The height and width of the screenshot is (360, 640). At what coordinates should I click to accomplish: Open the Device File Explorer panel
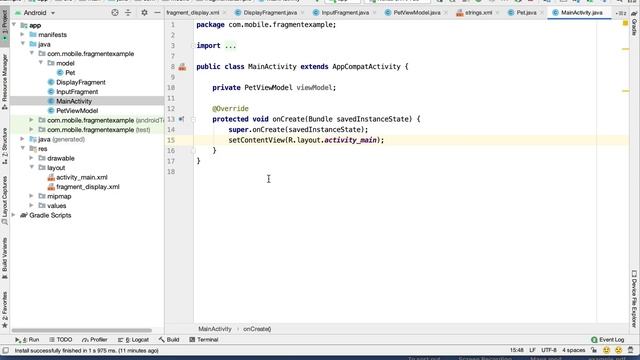(x=634, y=299)
